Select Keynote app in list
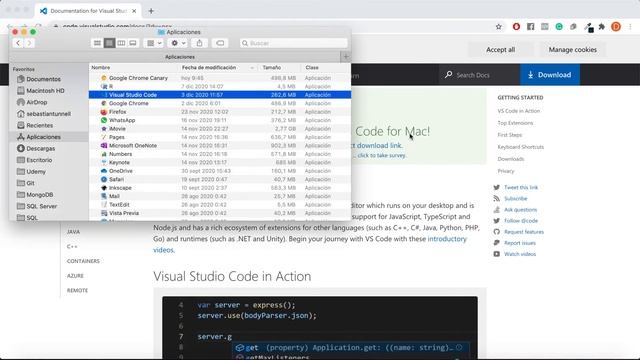 click(220, 162)
